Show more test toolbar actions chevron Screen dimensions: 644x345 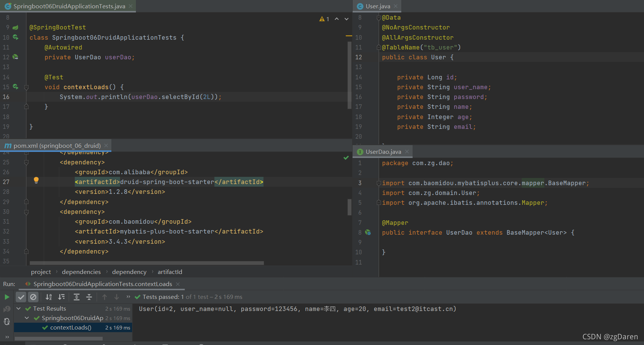coord(128,297)
